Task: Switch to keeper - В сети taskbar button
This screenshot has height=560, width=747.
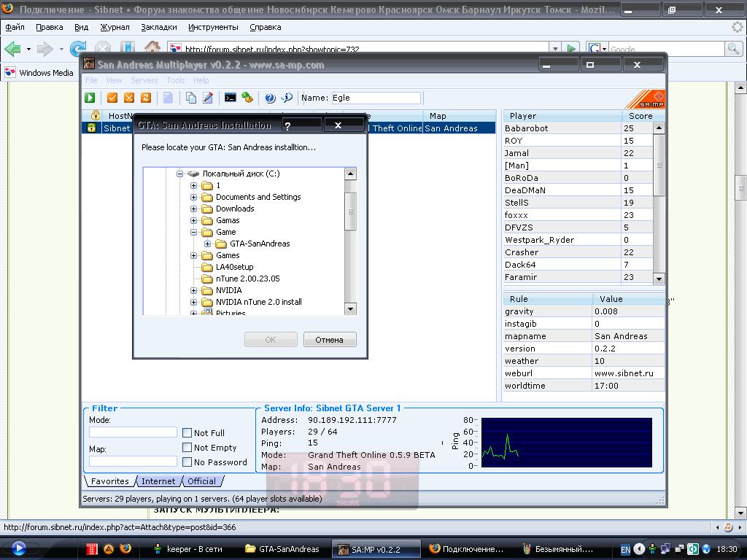Action: [188, 549]
